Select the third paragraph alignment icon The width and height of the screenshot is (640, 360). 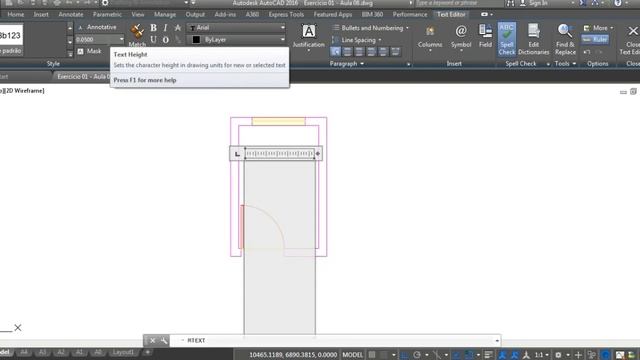pyautogui.click(x=359, y=51)
